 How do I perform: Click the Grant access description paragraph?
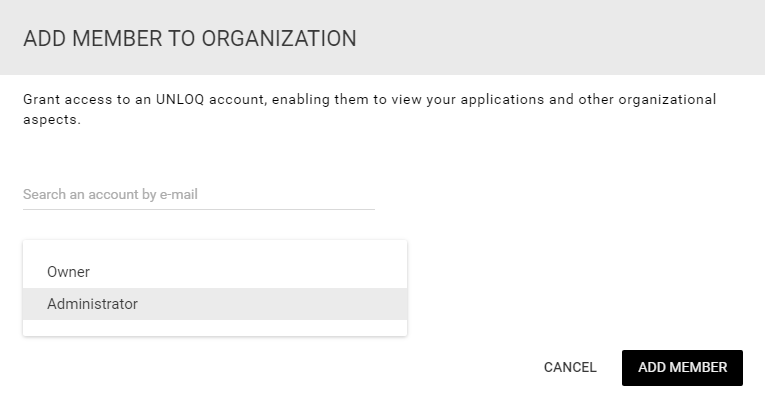[369, 109]
